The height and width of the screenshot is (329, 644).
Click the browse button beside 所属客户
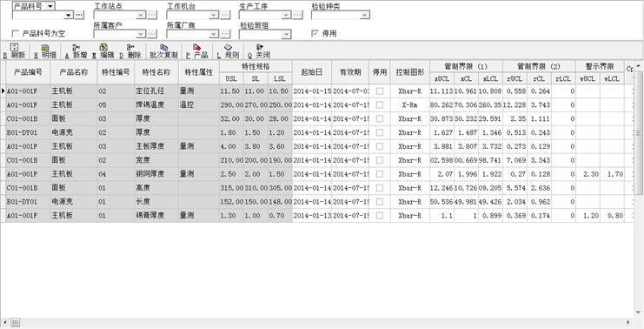point(151,34)
